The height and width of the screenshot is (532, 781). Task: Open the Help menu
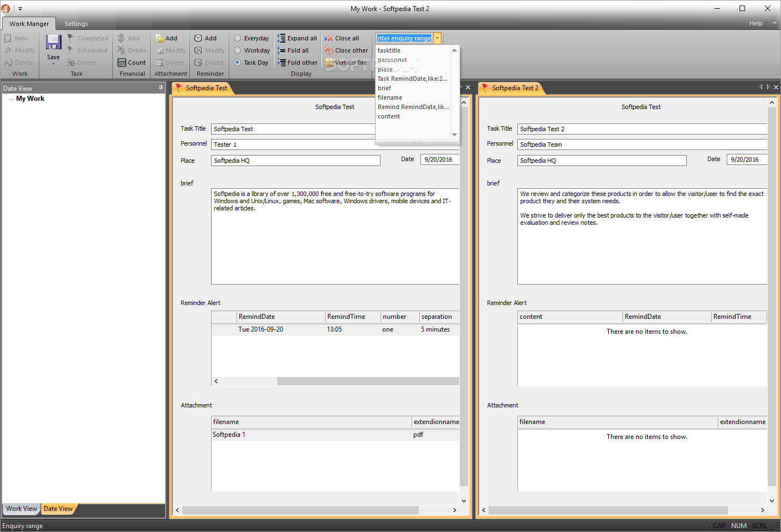point(756,23)
